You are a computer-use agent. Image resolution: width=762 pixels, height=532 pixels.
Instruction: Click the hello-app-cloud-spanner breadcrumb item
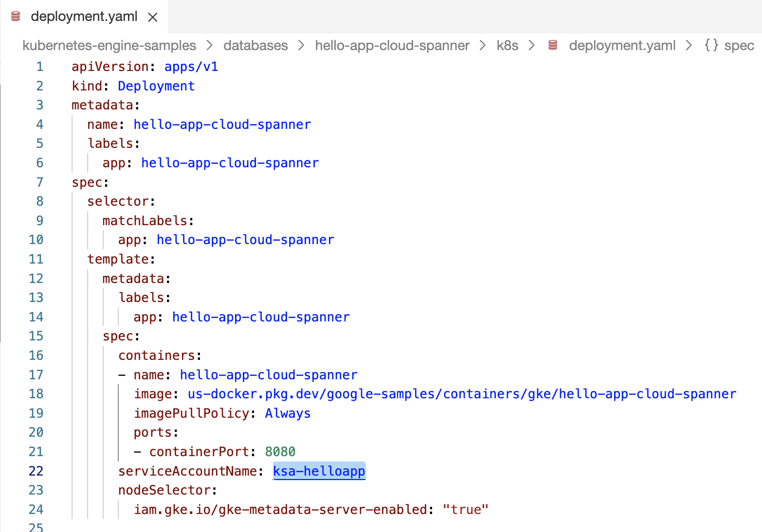pos(392,45)
